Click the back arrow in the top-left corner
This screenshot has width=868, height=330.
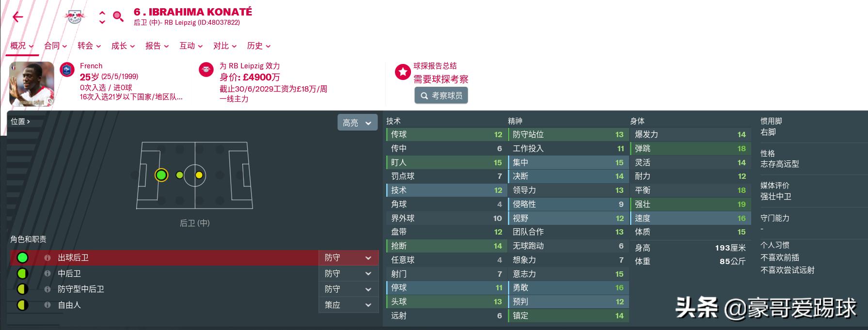pos(17,16)
